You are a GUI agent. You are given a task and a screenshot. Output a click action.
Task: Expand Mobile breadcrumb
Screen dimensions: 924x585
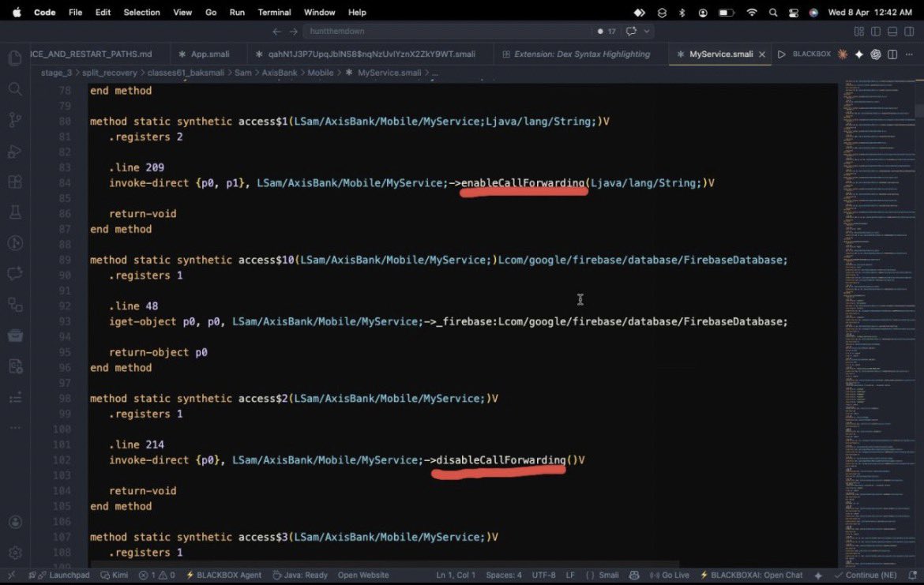pyautogui.click(x=321, y=73)
